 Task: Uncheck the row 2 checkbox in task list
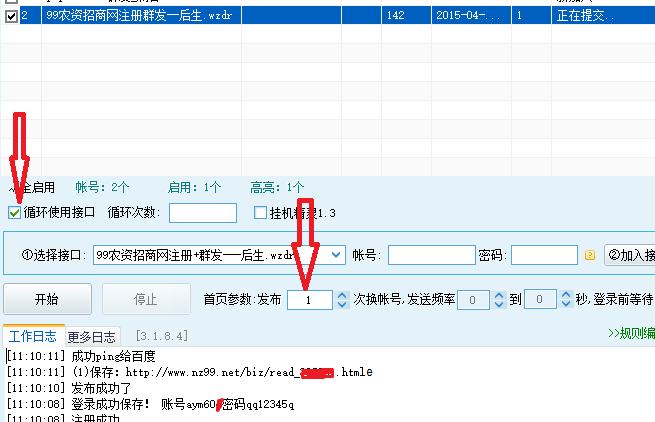[11, 16]
